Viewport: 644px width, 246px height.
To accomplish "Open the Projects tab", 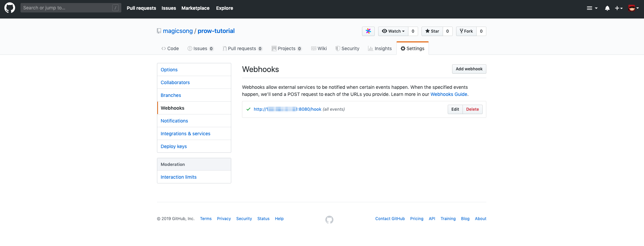I will pos(287,48).
